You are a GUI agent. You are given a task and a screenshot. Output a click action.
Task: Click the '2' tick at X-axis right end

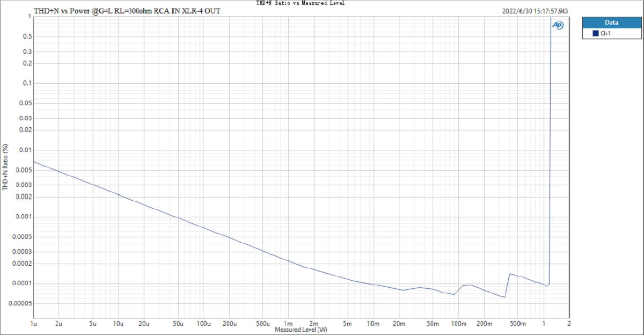click(x=568, y=324)
